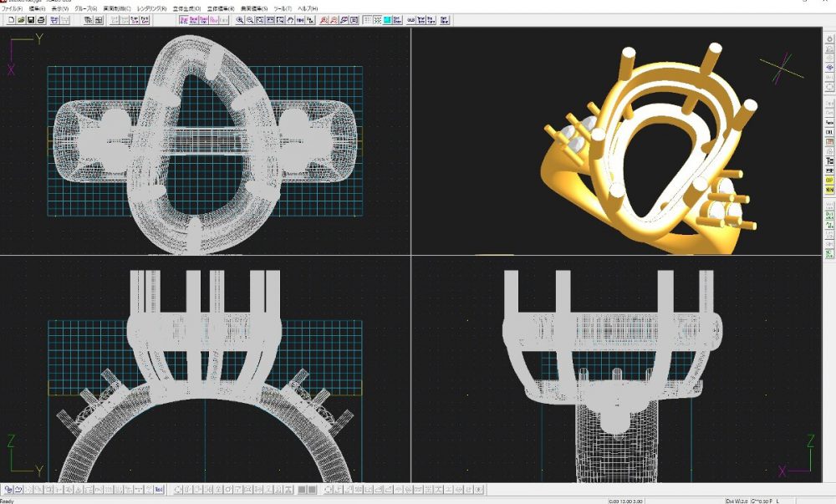Click the first purple render mode icon
The width and height of the screenshot is (836, 504).
(x=184, y=20)
